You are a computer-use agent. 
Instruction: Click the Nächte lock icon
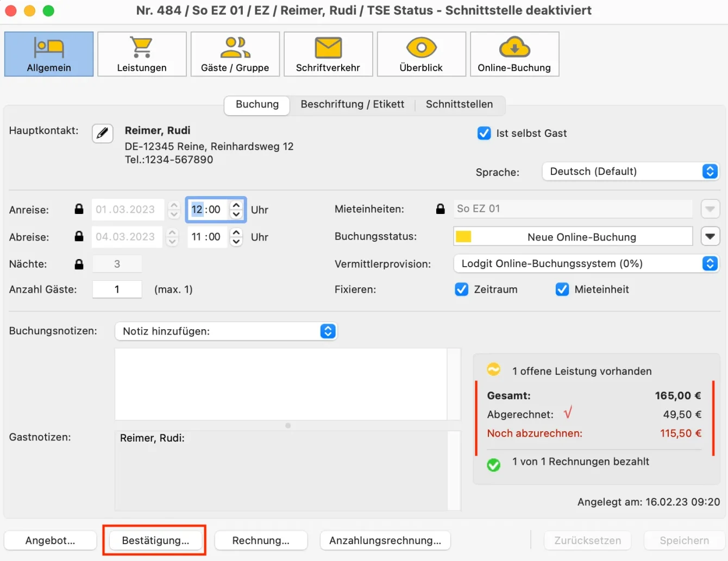pos(79,264)
